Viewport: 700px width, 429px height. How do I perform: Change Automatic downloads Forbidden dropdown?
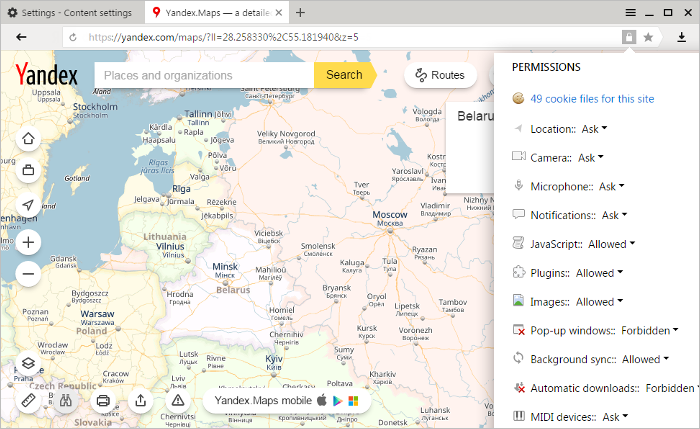672,388
